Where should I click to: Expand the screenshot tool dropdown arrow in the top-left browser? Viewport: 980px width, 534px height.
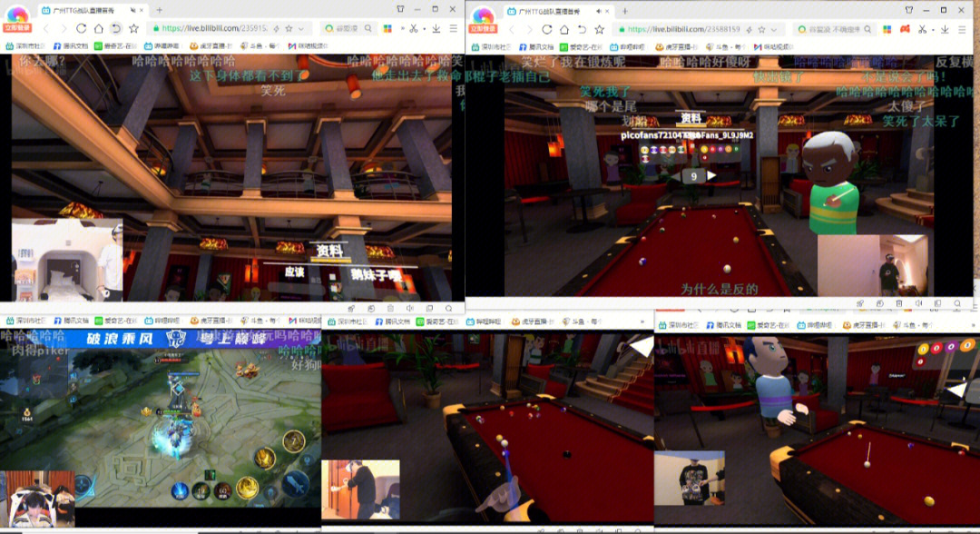point(424,29)
